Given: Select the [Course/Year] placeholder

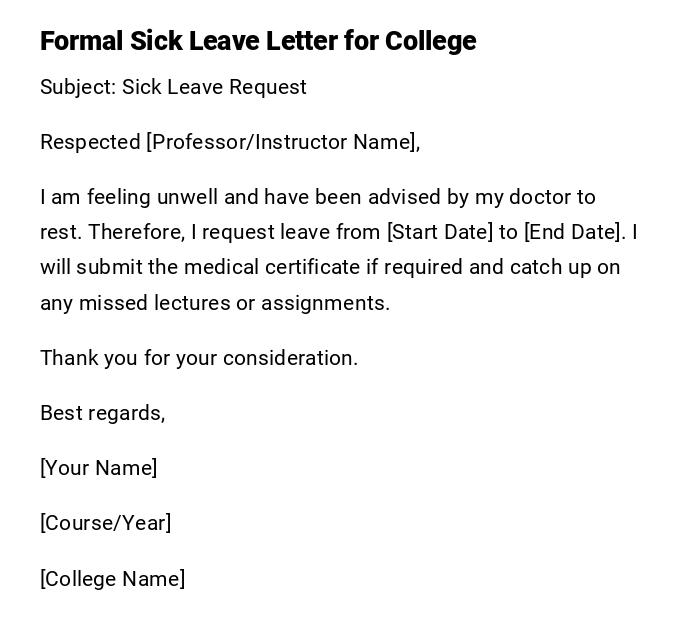Looking at the screenshot, I should click(x=106, y=523).
